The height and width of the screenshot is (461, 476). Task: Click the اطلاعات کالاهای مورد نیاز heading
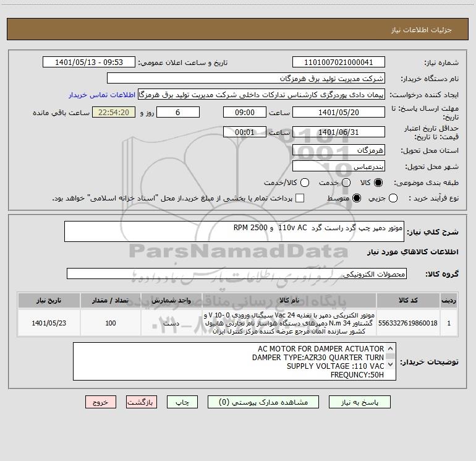412,252
